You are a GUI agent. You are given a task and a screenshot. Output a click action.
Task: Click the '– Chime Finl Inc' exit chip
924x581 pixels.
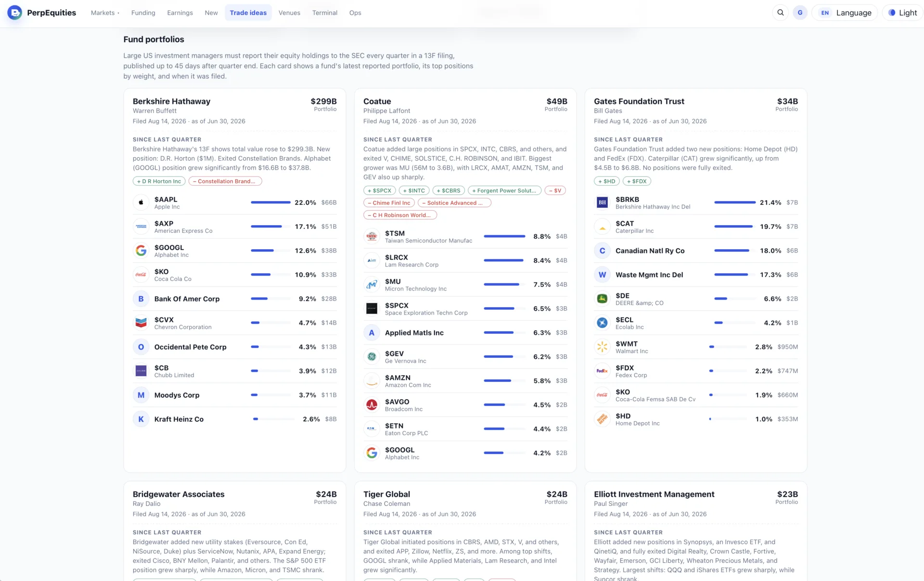click(x=389, y=203)
